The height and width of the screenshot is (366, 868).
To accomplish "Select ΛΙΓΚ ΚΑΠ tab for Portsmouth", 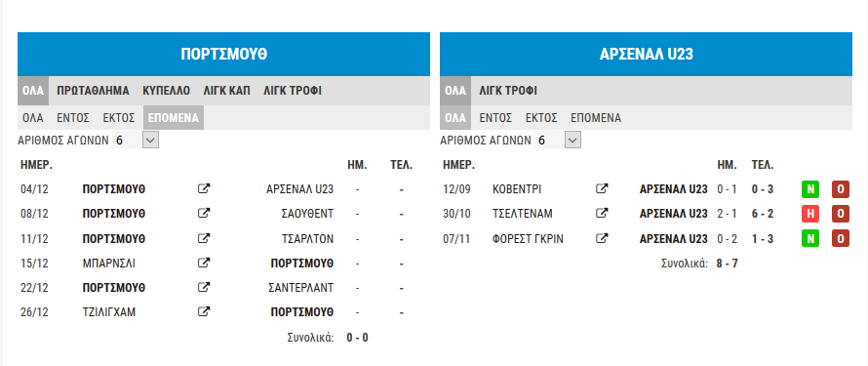I will coord(227,91).
